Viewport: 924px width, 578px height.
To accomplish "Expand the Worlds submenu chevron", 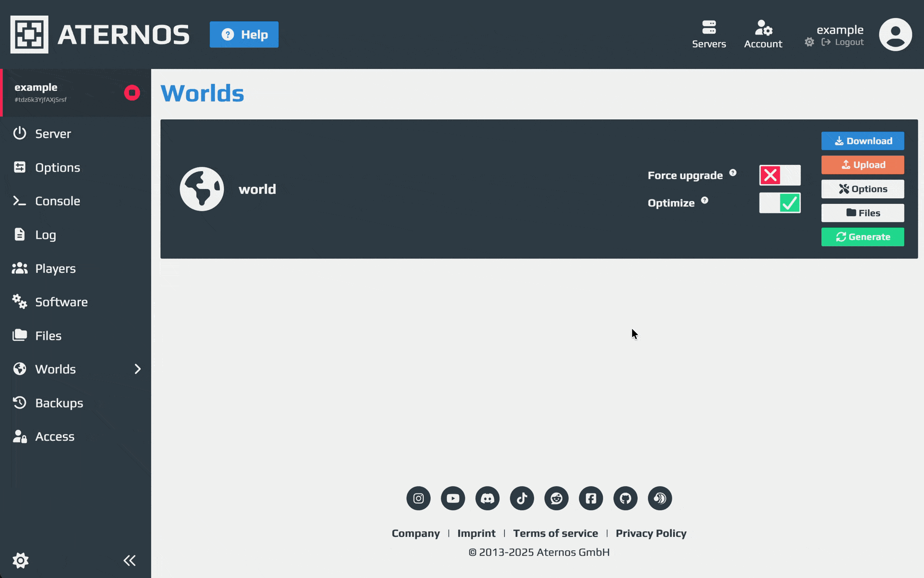I will tap(137, 369).
